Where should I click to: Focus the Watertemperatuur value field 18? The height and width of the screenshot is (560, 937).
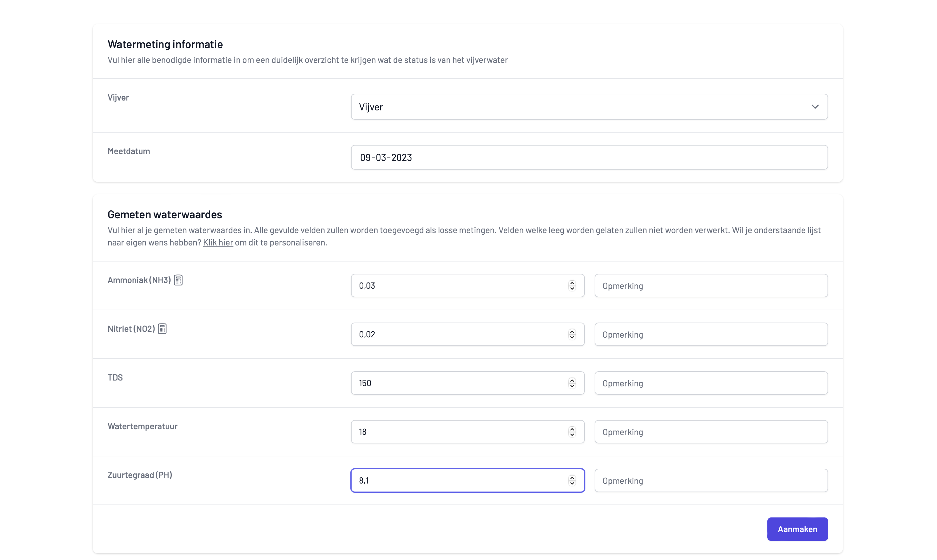468,432
